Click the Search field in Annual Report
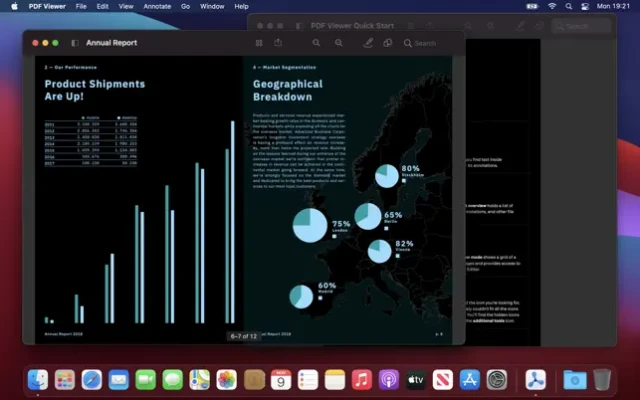This screenshot has height=400, width=640. tap(425, 43)
